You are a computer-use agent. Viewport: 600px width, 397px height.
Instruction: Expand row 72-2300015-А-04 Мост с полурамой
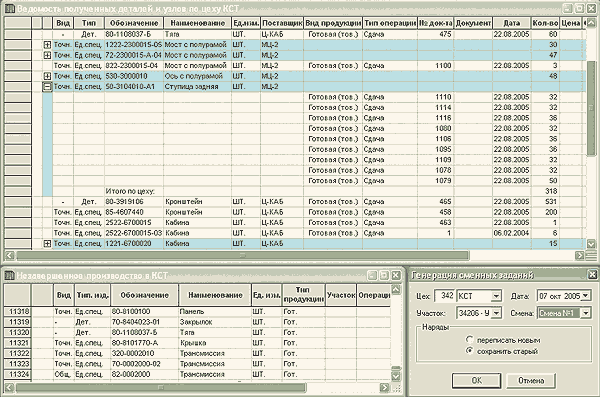click(x=47, y=55)
